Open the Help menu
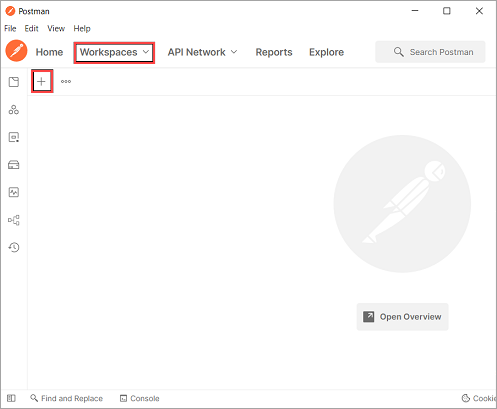497x409 pixels. [x=82, y=29]
